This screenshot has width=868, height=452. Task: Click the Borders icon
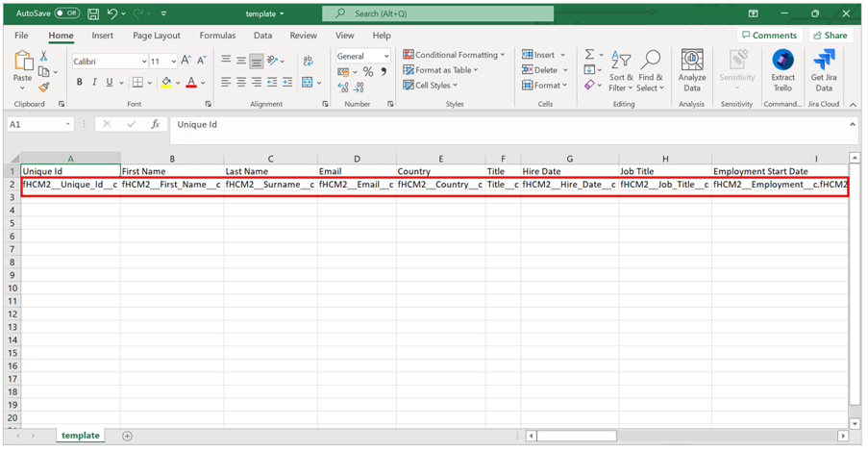point(137,83)
